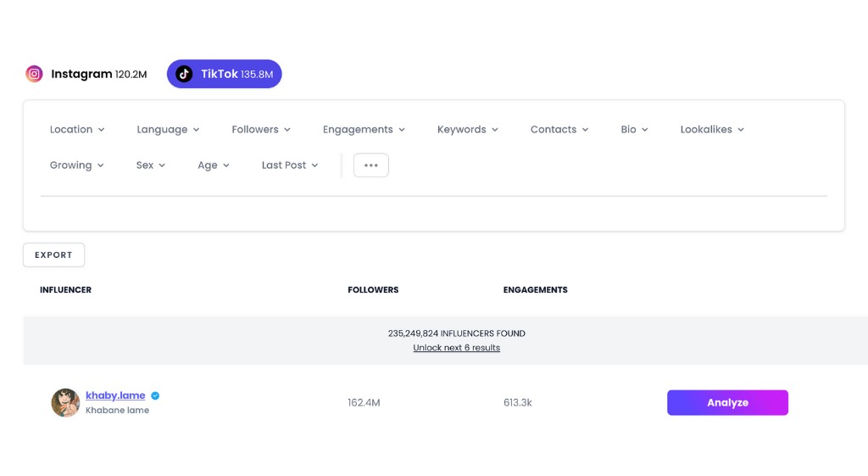Viewport: 868px width, 476px height.
Task: Select the 613.3k engagements value
Action: click(x=518, y=403)
